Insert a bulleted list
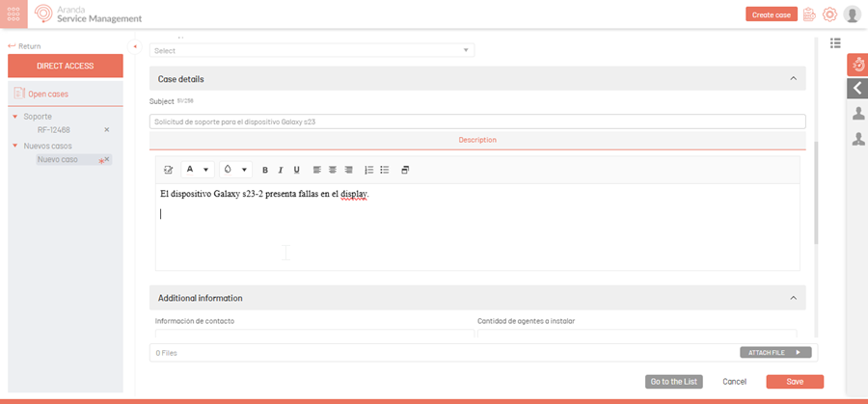The width and height of the screenshot is (868, 404). click(x=384, y=170)
